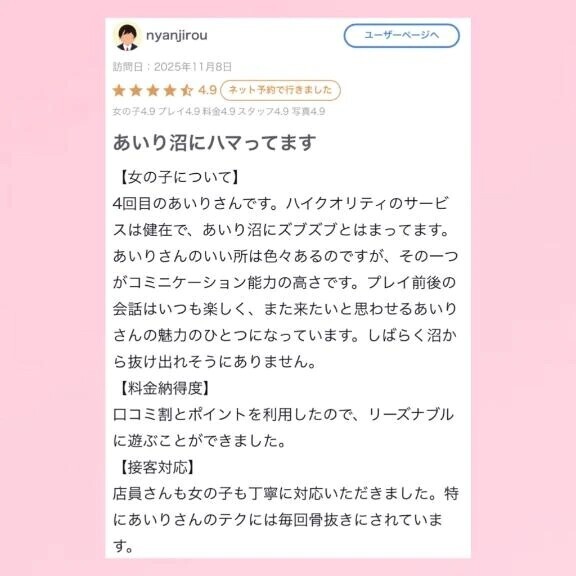This screenshot has width=576, height=576.
Task: Click the review title あいり沼にハマってます
Action: pos(214,143)
